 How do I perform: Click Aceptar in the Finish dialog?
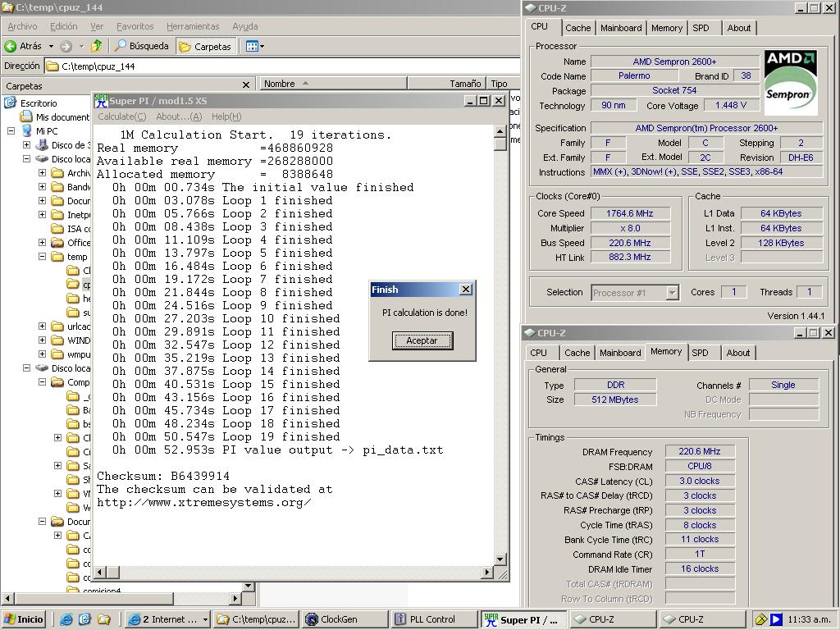[x=422, y=340]
